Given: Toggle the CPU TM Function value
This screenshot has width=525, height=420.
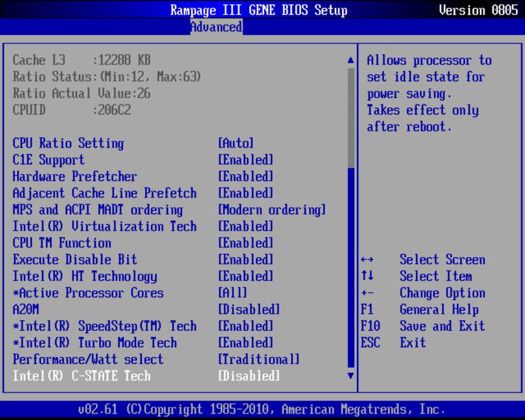Looking at the screenshot, I should [x=246, y=243].
